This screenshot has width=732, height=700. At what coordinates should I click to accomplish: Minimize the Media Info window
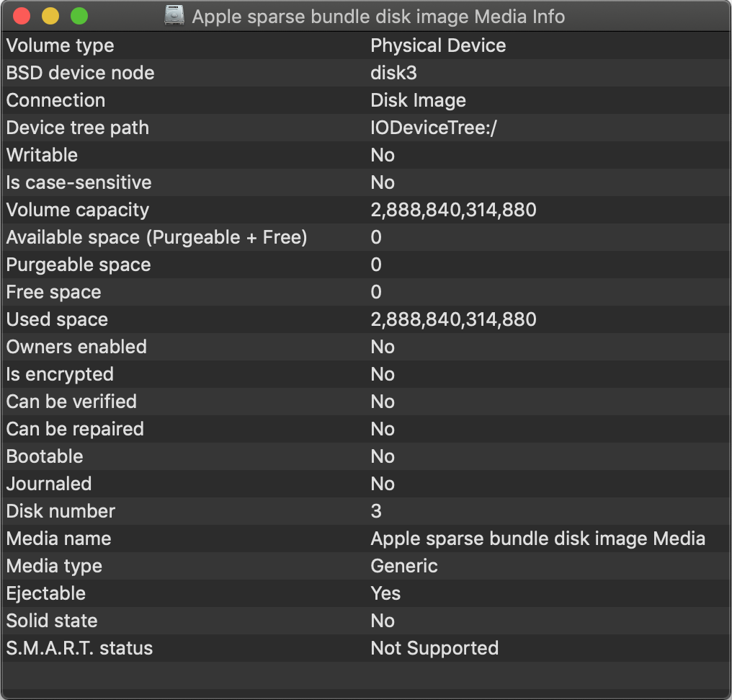tap(50, 16)
